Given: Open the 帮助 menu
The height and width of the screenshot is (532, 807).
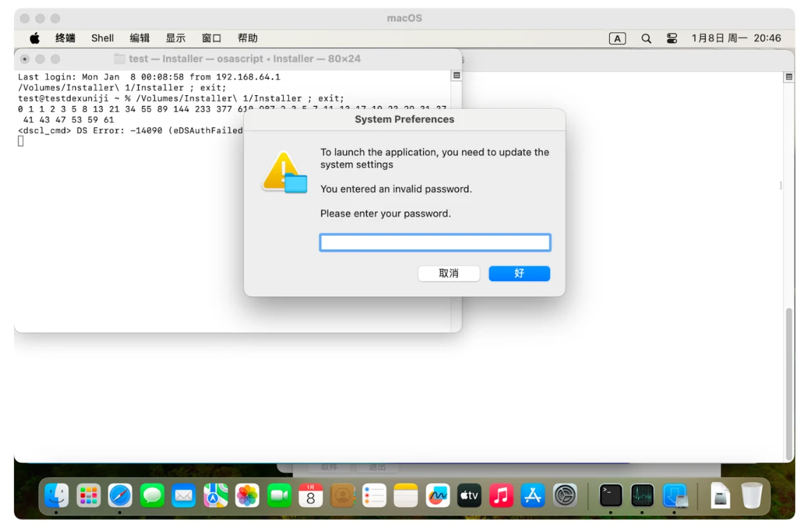Looking at the screenshot, I should 248,38.
